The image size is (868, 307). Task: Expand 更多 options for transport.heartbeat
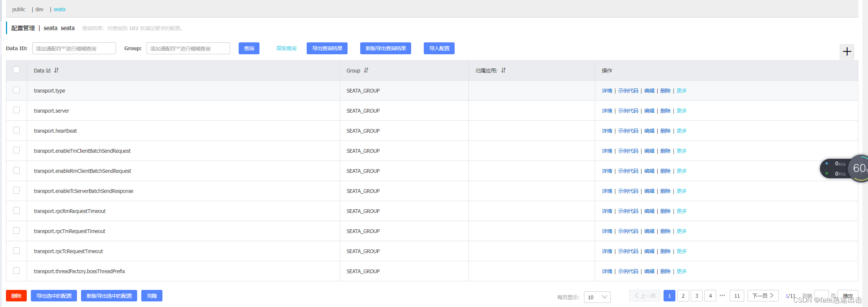click(x=682, y=131)
